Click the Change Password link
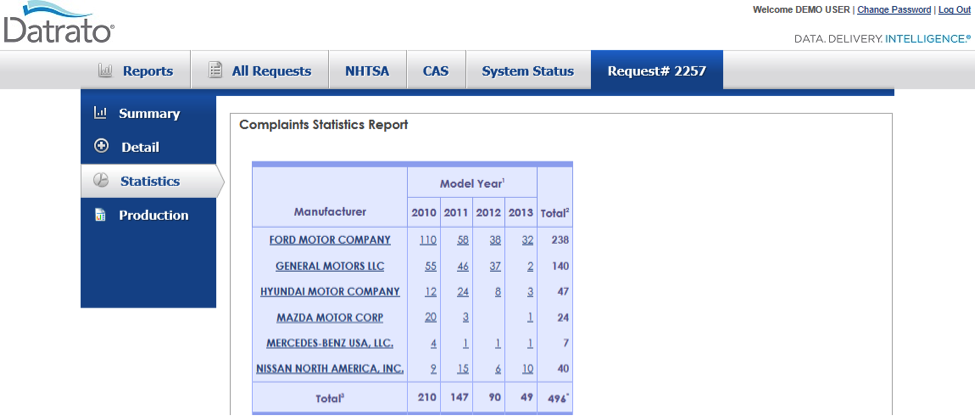Viewport: 975px width, 416px height. tap(894, 10)
